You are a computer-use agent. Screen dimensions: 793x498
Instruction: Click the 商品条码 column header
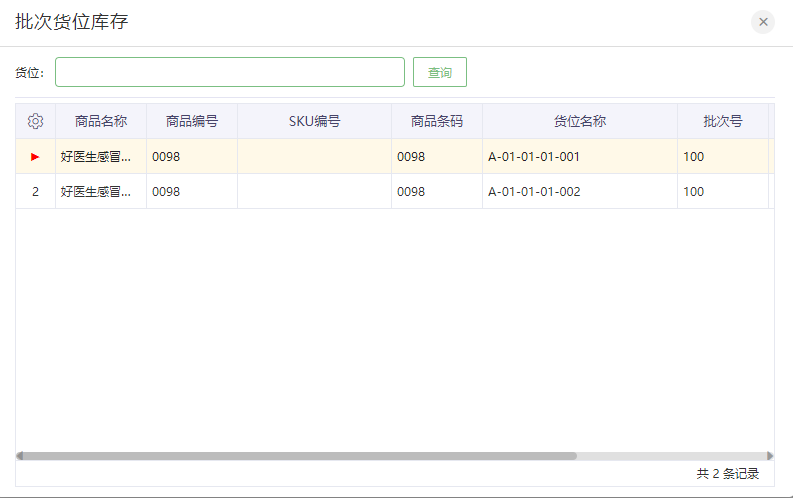(x=437, y=121)
